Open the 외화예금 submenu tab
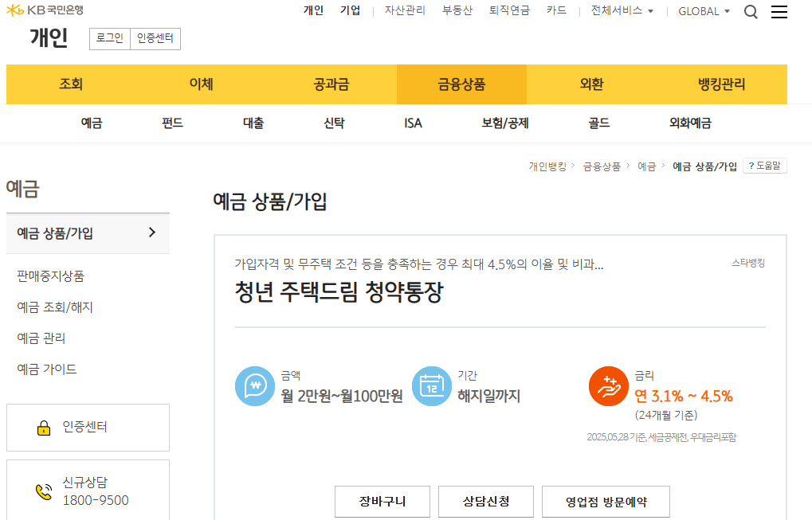The width and height of the screenshot is (812, 520). click(x=690, y=123)
